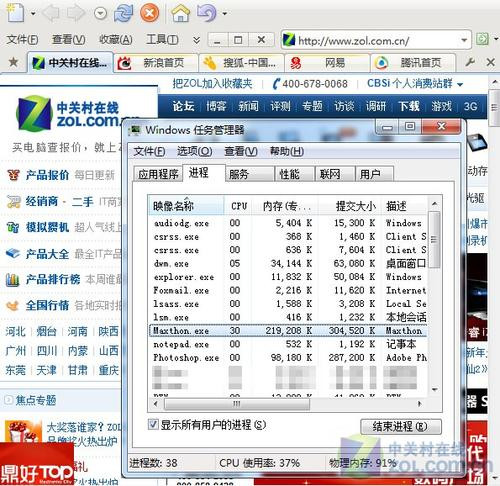Click the process list vertical scrollbar thumb
The width and height of the screenshot is (500, 486).
pos(434,239)
